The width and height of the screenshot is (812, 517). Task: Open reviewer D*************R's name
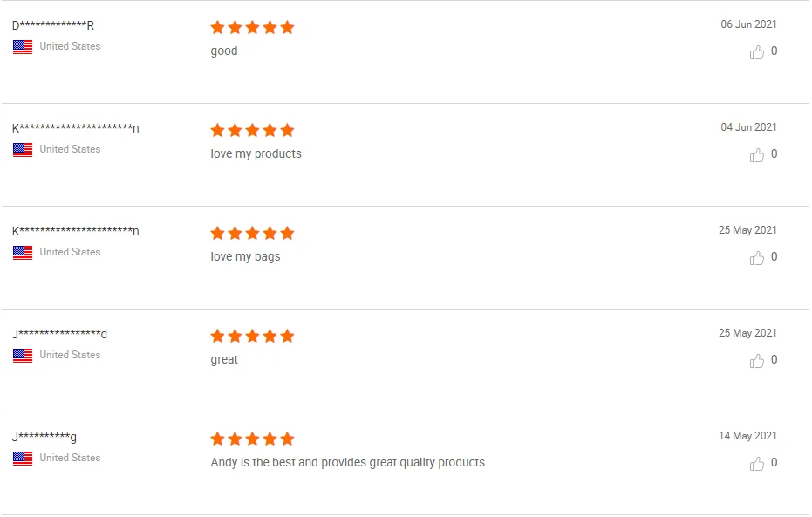(53, 25)
